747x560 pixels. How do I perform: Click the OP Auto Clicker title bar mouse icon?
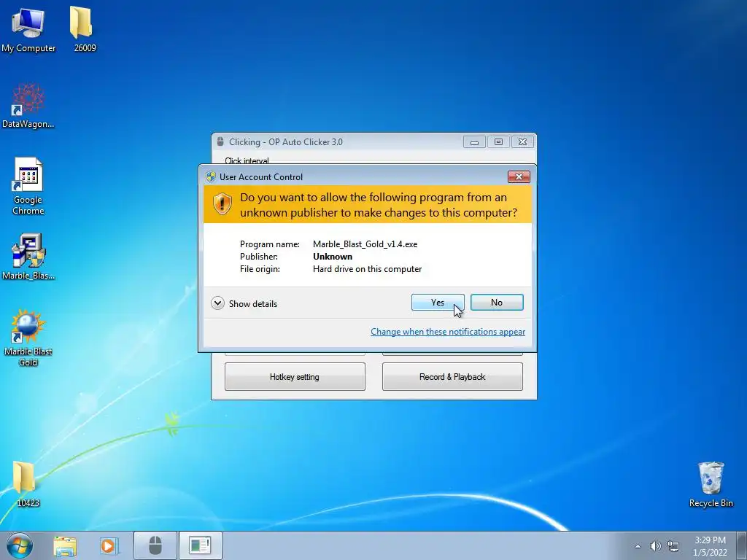pos(220,141)
